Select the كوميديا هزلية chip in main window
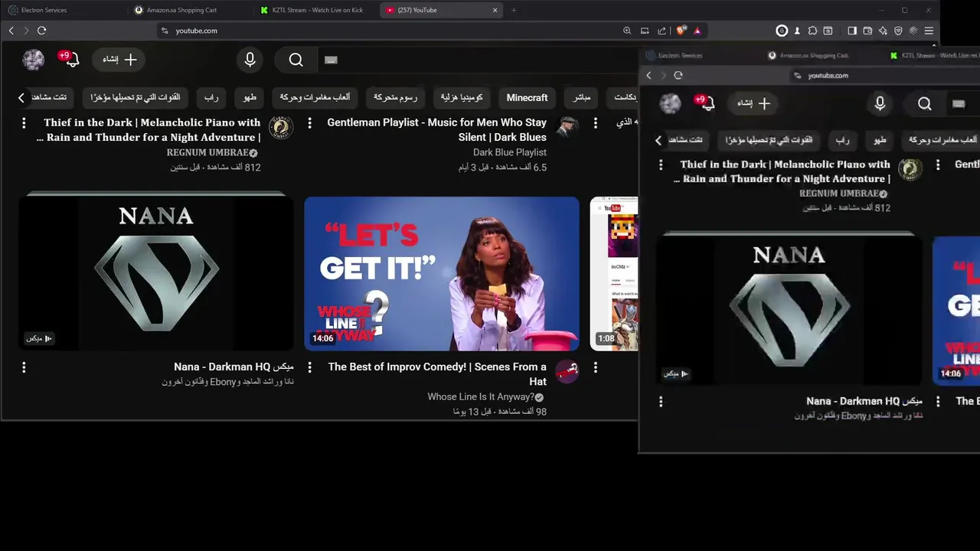Image resolution: width=980 pixels, height=551 pixels. [462, 97]
